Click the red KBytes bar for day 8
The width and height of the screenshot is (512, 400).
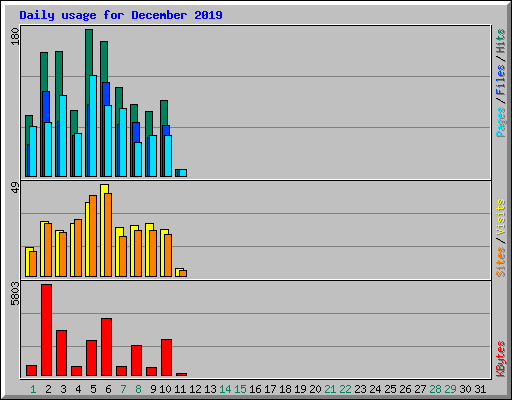coord(137,361)
